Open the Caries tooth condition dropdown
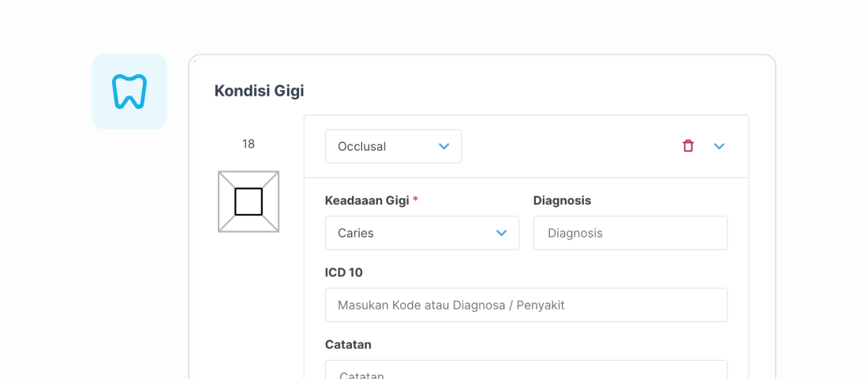Image resolution: width=868 pixels, height=379 pixels. 422,233
